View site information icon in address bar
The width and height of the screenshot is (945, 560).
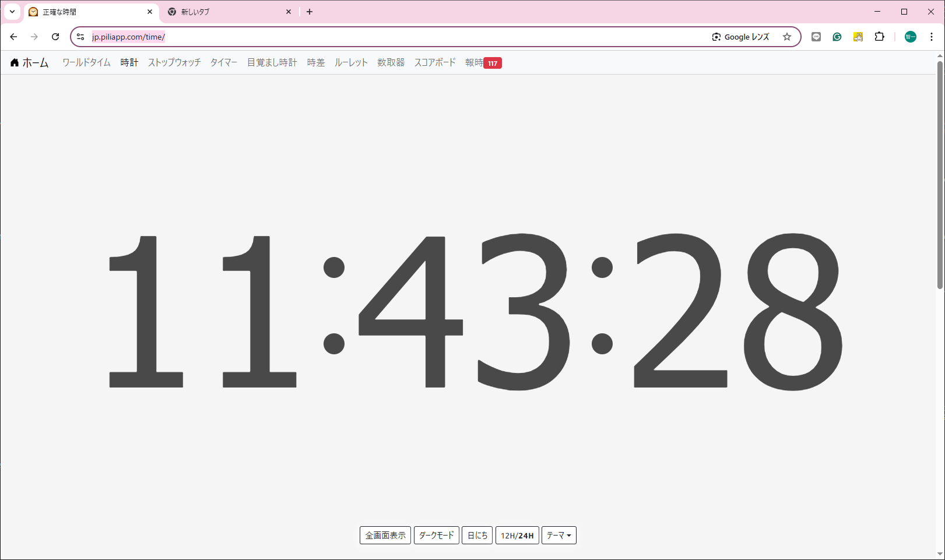[80, 37]
